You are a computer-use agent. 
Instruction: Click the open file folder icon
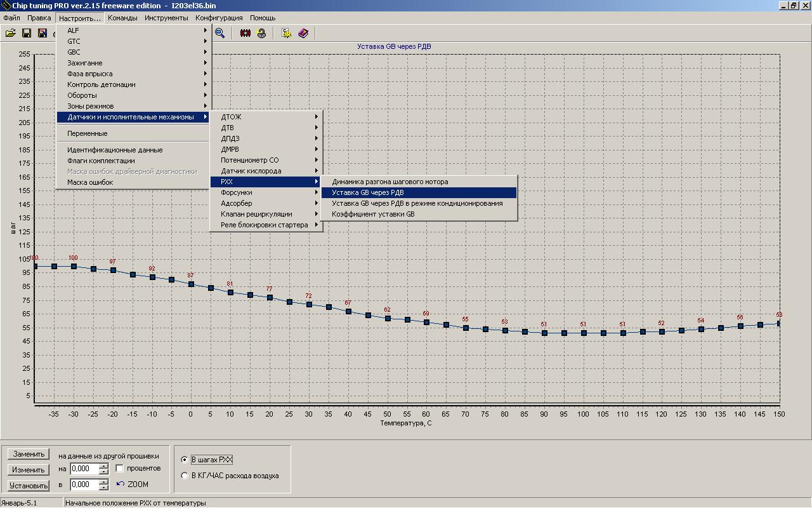10,33
